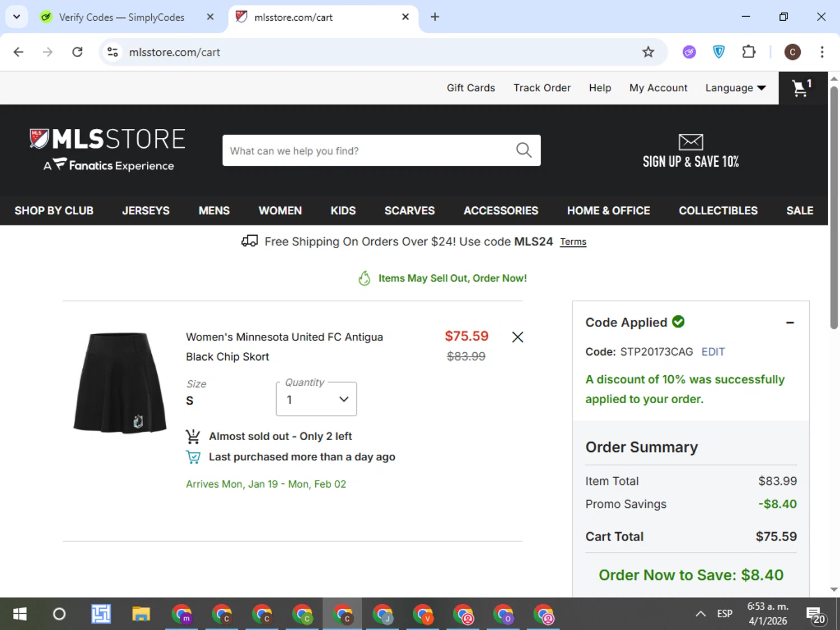Open the COLLECTIBLES menu
Screen dimensions: 840x630
pyautogui.click(x=718, y=211)
